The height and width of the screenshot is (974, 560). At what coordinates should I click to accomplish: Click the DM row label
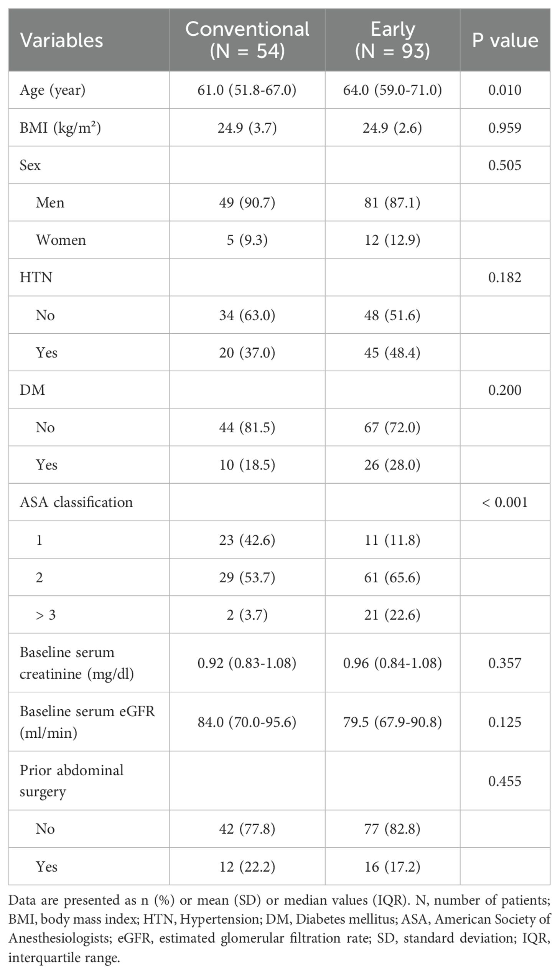(32, 390)
